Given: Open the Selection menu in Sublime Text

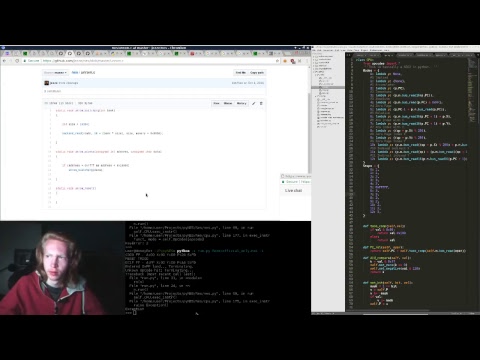Looking at the screenshot, I should click(x=329, y=50).
